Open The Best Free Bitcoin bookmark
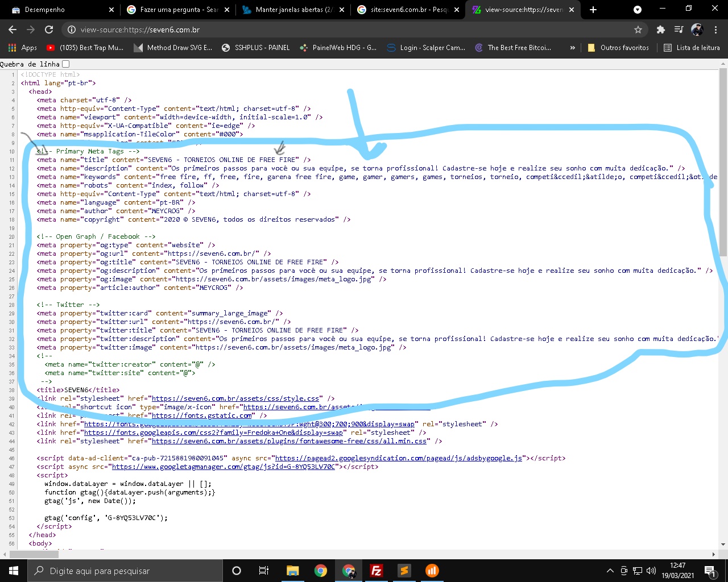 coord(513,48)
